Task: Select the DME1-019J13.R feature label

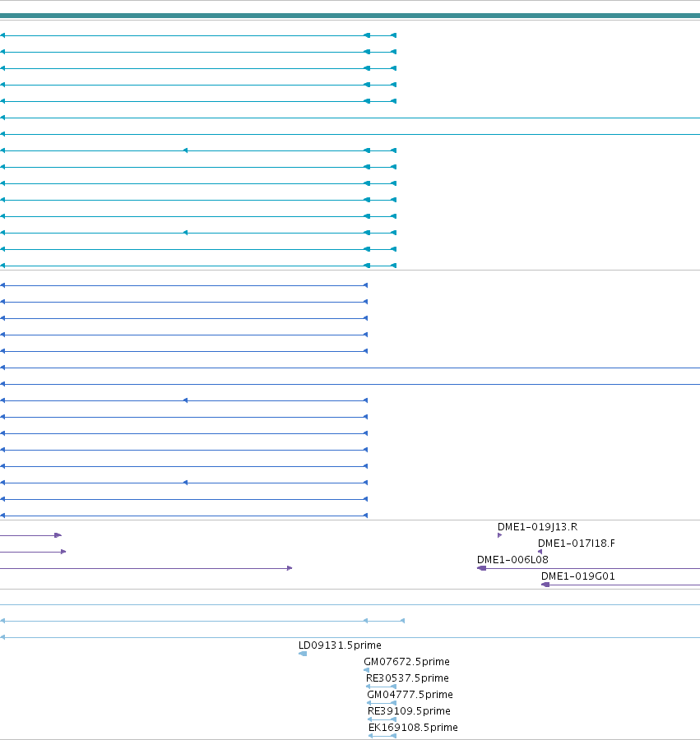Action: (x=537, y=527)
